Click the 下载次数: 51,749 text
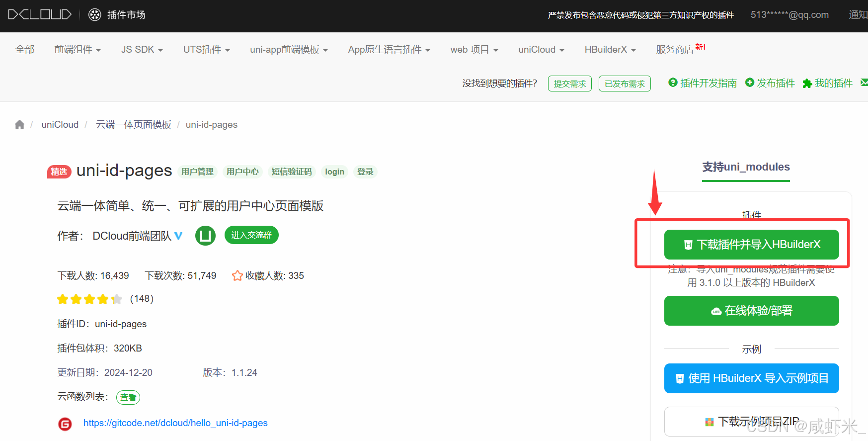This screenshot has width=868, height=441. pos(180,276)
